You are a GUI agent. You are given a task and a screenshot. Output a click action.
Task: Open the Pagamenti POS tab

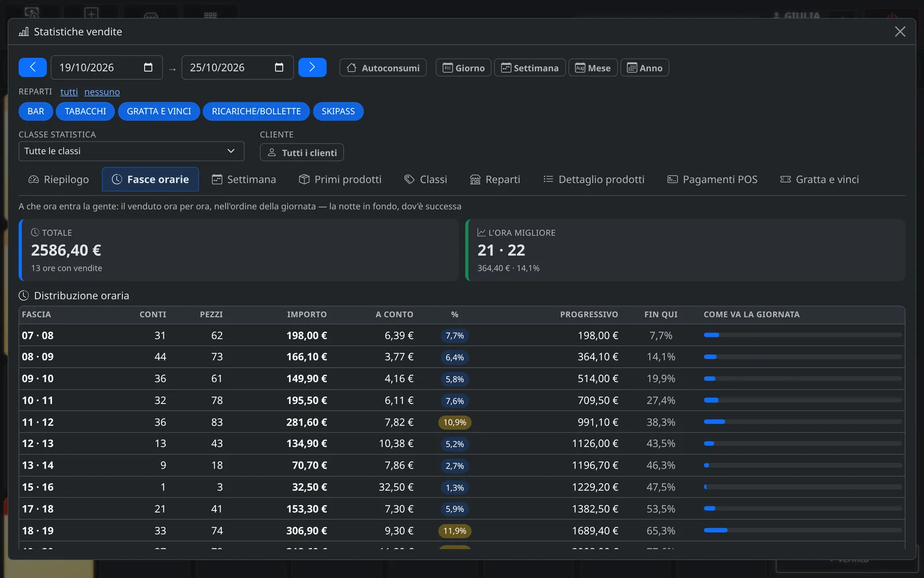click(x=713, y=179)
